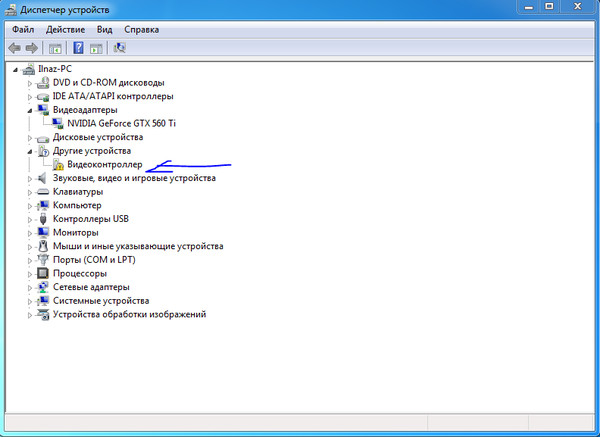The width and height of the screenshot is (600, 437).
Task: Click the Клавиатуры keyboard icon
Action: [x=43, y=192]
